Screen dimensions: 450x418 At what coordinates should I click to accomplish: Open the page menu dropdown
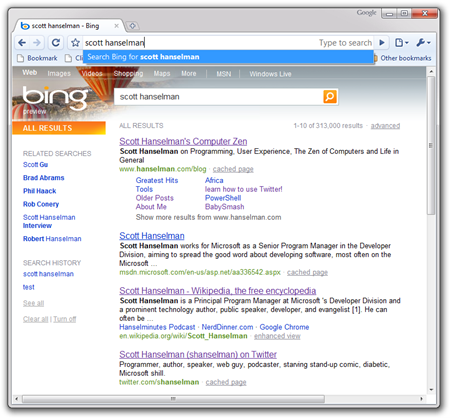[x=402, y=43]
